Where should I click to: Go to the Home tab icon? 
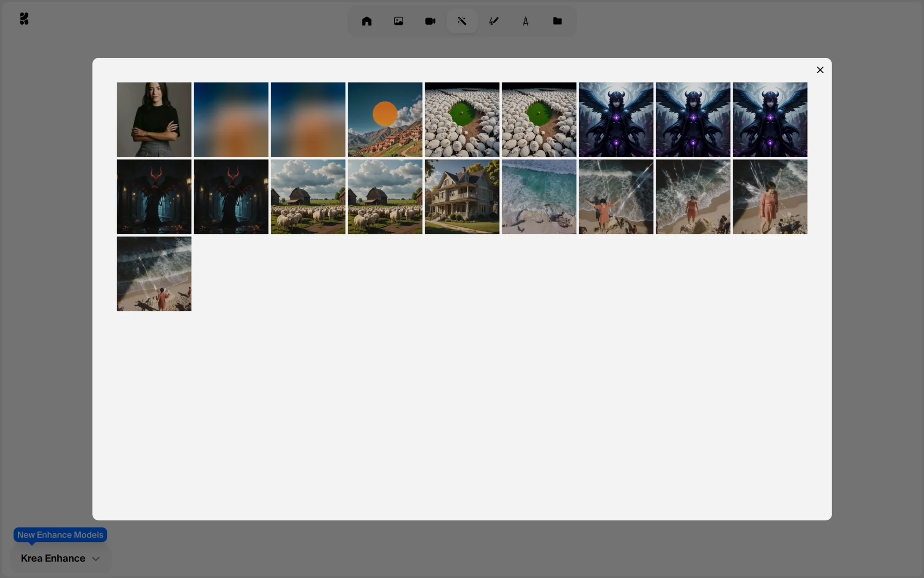[367, 21]
